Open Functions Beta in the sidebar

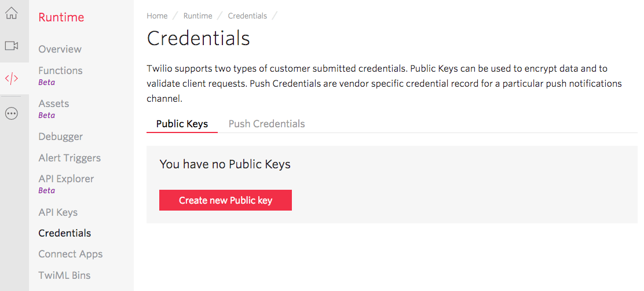coord(60,71)
